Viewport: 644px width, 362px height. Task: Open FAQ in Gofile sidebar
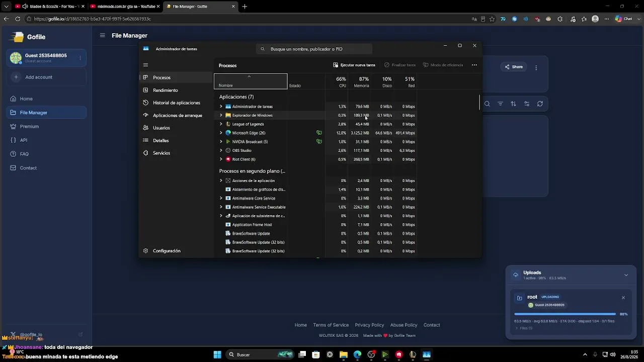click(47, 154)
